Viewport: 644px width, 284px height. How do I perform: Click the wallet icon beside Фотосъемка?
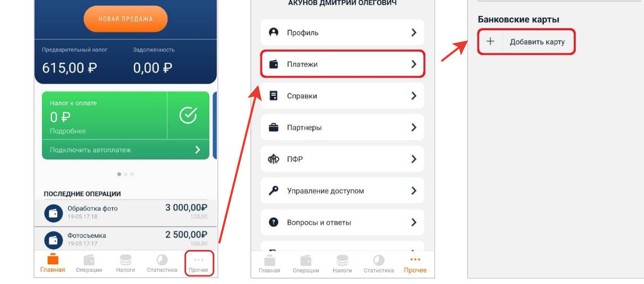(x=53, y=240)
